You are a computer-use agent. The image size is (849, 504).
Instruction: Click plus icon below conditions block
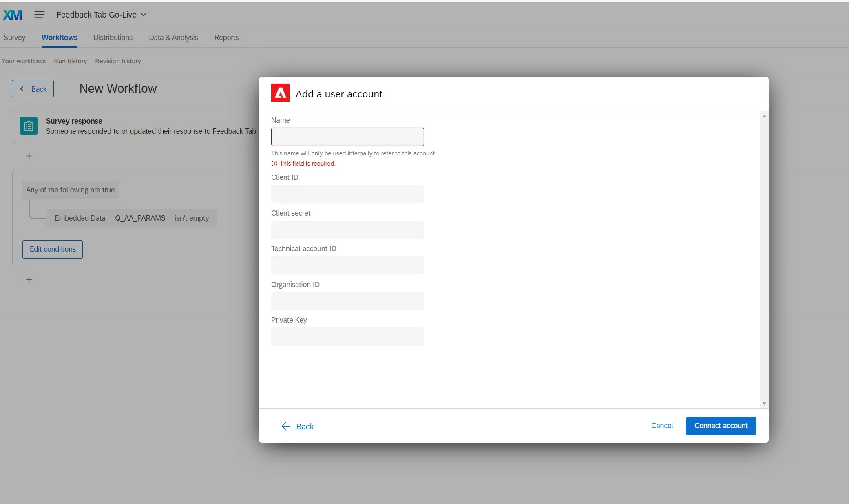point(29,280)
